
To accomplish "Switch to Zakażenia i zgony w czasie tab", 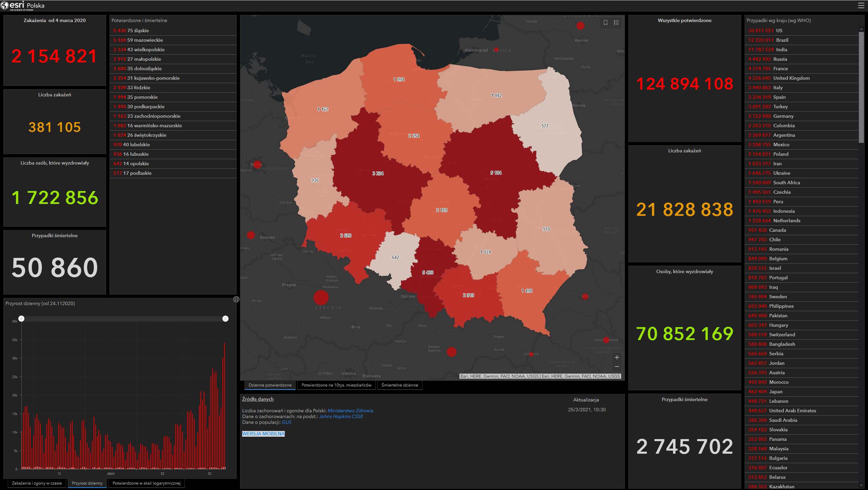I will (x=37, y=483).
